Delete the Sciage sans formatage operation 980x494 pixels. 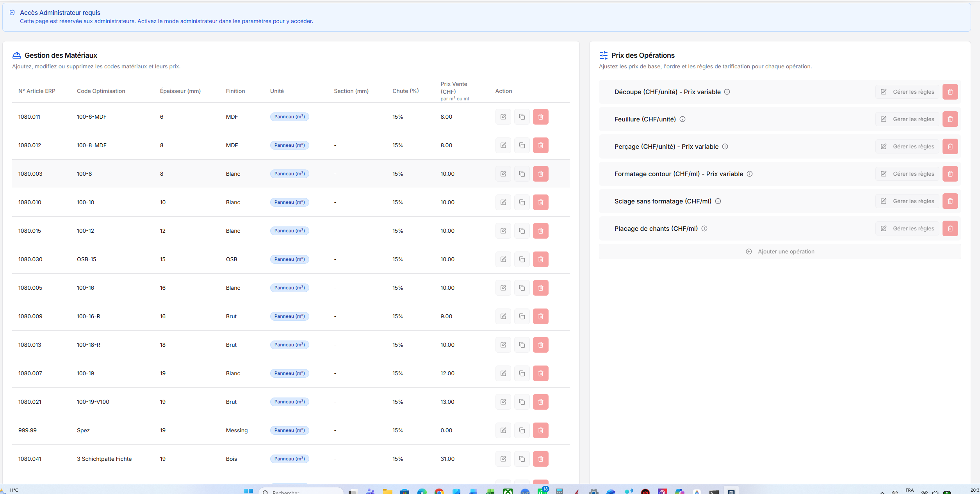[x=950, y=201]
